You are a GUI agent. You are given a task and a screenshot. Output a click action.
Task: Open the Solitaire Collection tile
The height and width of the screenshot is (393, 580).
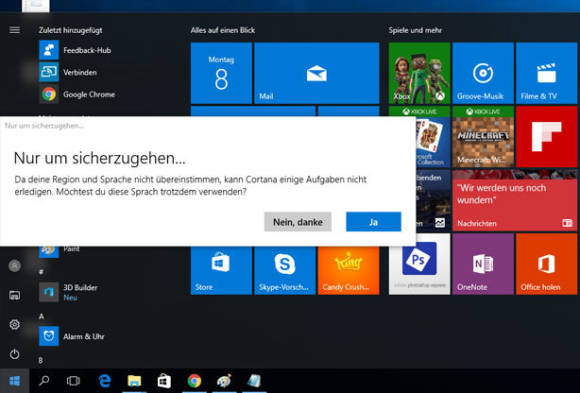[x=433, y=137]
